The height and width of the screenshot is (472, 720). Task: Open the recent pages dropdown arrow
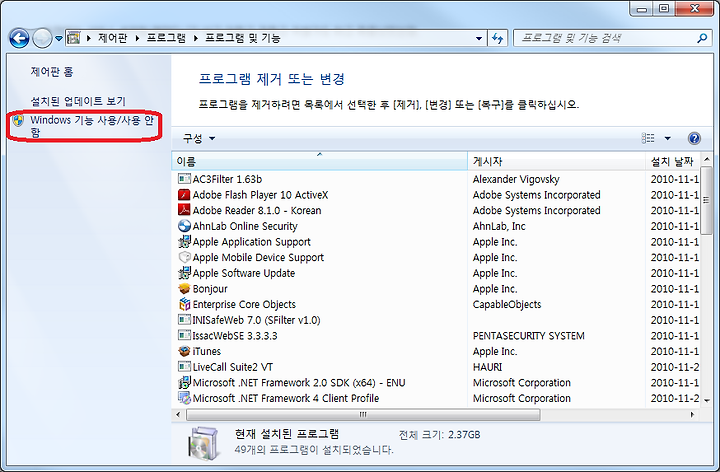(59, 39)
